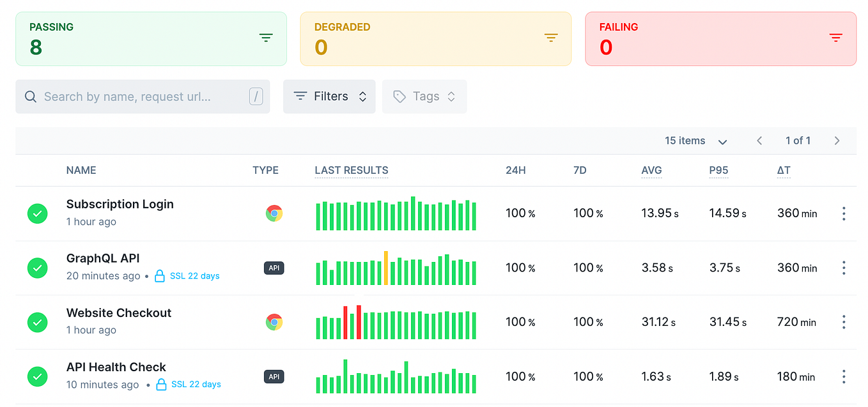Sort by the LAST RESULTS column header
This screenshot has width=868, height=407.
point(352,171)
